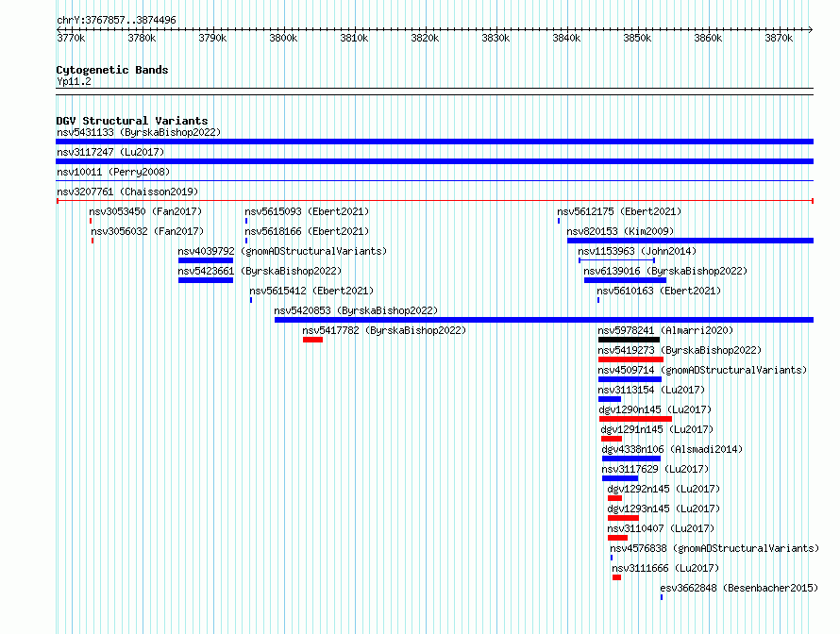Click nsv3117629 (Lu2017) label
The height and width of the screenshot is (634, 840).
(x=655, y=469)
